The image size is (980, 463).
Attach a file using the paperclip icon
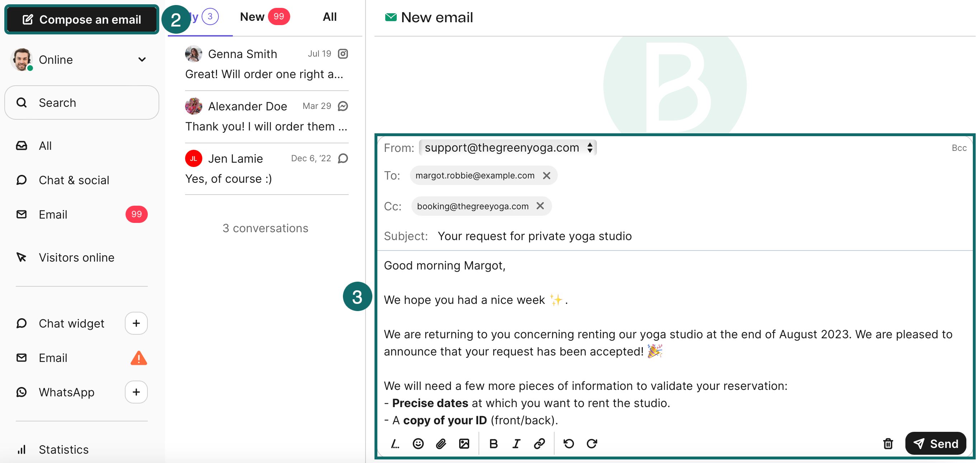point(441,444)
